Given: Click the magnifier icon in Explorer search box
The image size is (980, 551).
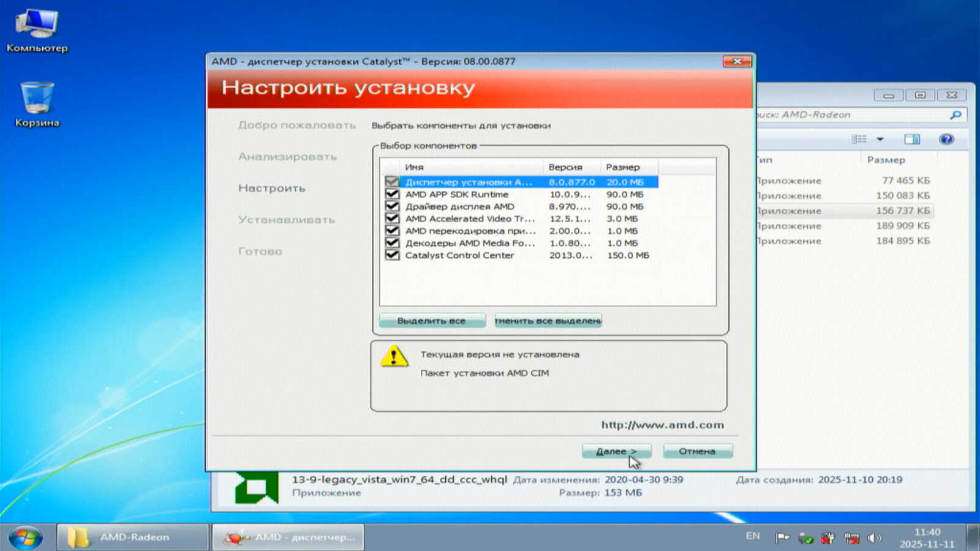Looking at the screenshot, I should coord(956,114).
